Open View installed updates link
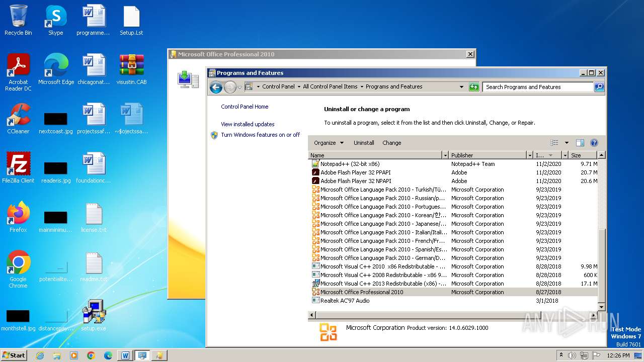 coord(248,124)
